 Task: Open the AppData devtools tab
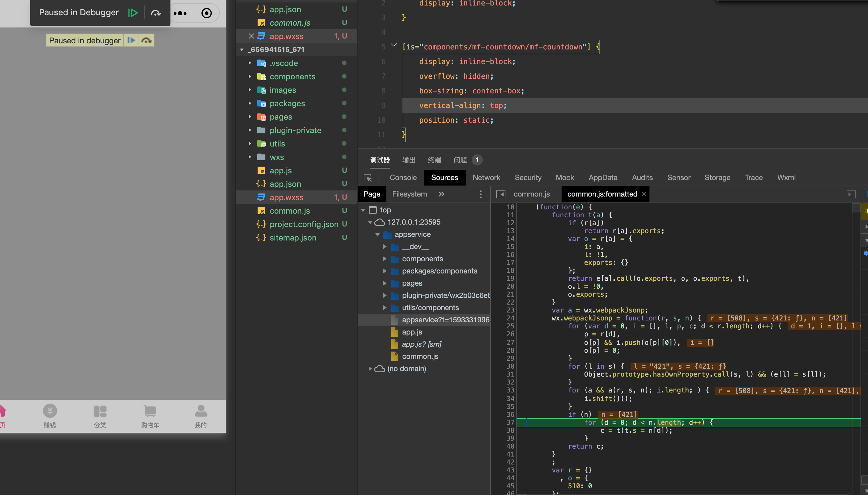(x=603, y=178)
